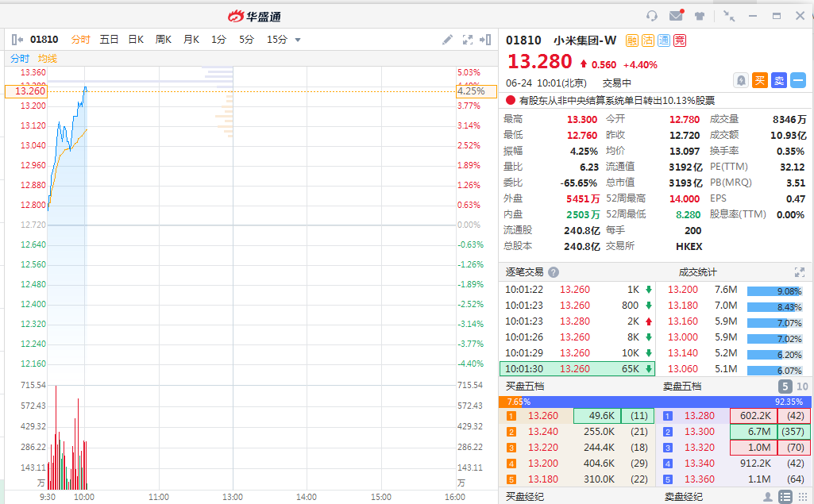Screen dimensions: 814x504
Task: Click the blue minus button beside 卖
Action: (797, 80)
